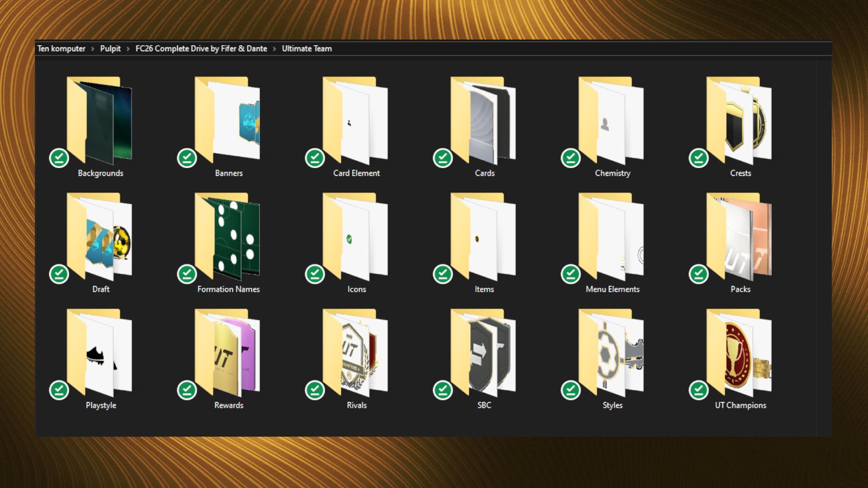Open the Chemistry folder icon
The height and width of the screenshot is (488, 868).
click(x=611, y=121)
